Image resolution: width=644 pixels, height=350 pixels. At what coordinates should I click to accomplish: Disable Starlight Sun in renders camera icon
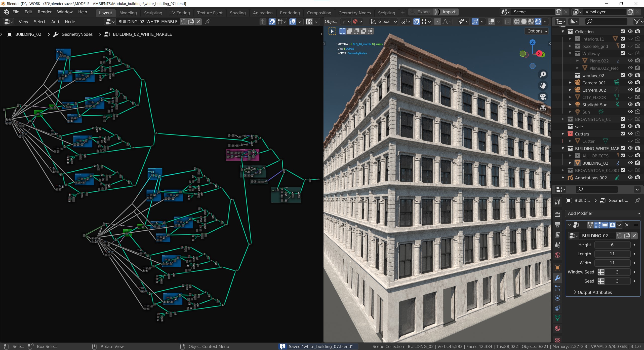pyautogui.click(x=638, y=104)
